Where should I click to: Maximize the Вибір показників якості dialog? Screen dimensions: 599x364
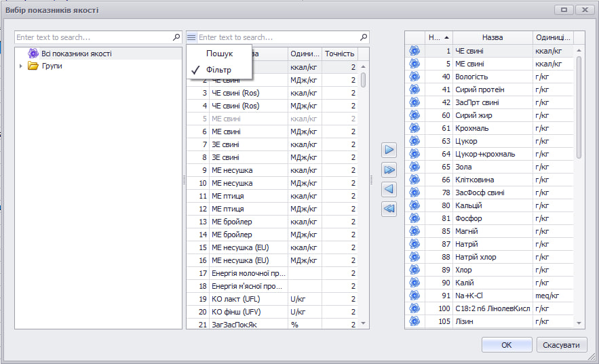[x=564, y=10]
